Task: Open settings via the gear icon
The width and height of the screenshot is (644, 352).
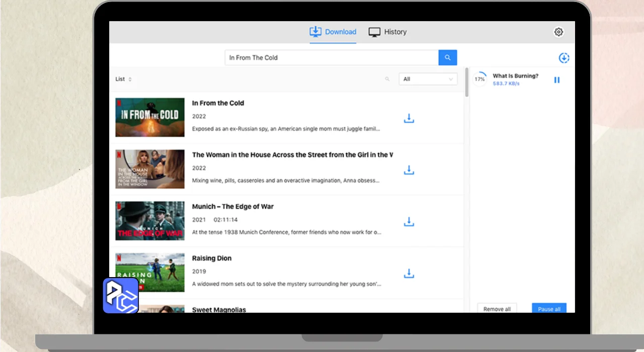Action: pyautogui.click(x=558, y=32)
